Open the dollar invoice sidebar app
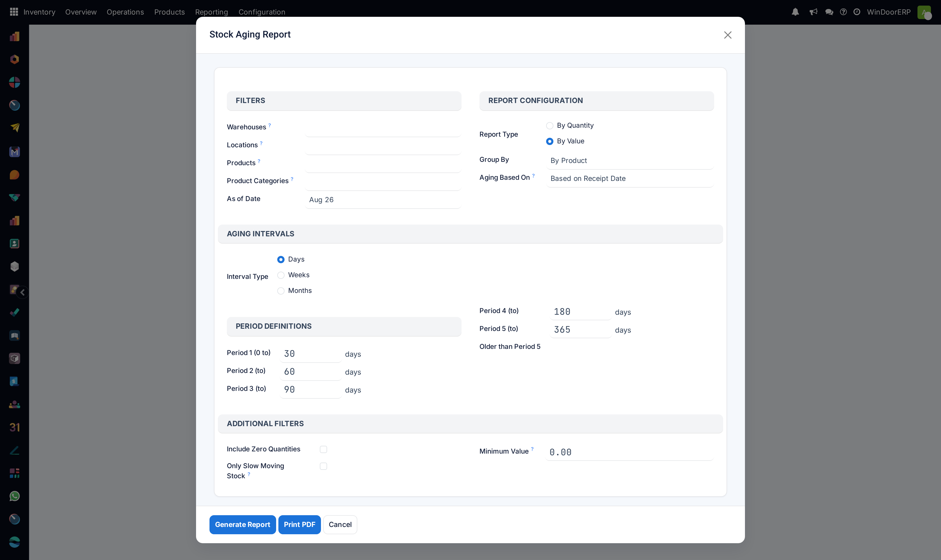 (x=14, y=381)
